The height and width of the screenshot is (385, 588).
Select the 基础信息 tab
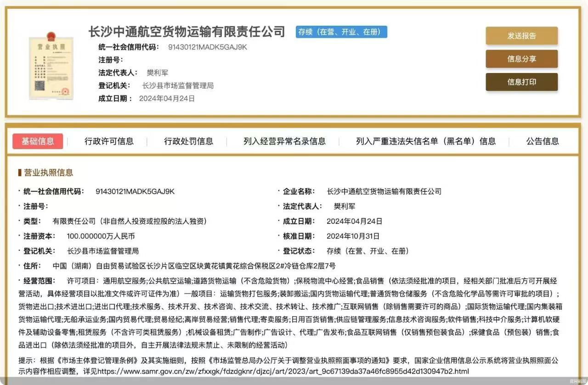tap(38, 141)
